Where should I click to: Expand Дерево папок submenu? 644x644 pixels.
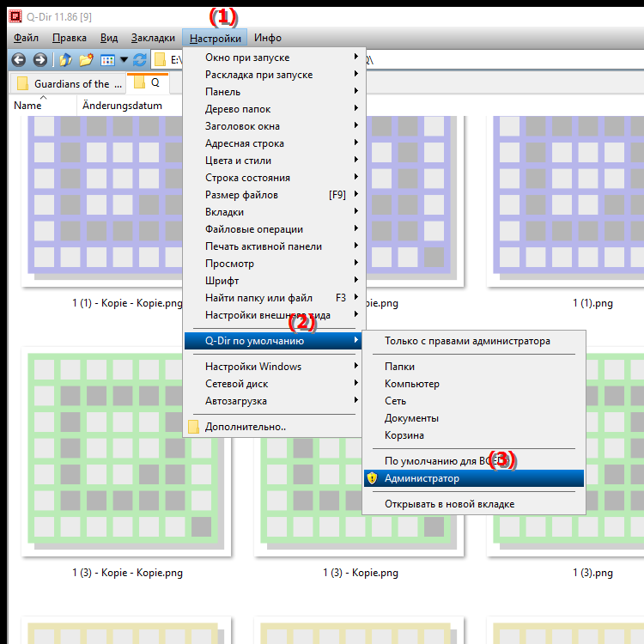pos(273,109)
